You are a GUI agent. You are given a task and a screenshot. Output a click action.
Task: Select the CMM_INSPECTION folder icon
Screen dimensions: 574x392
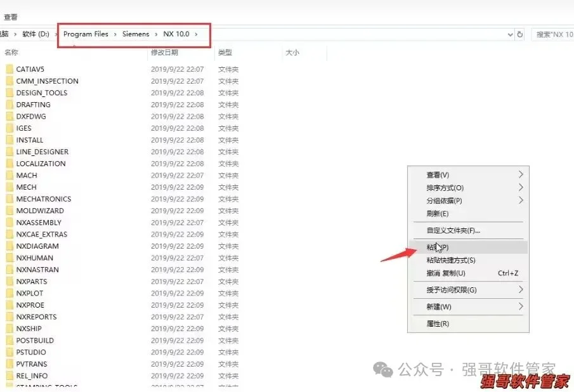point(10,81)
